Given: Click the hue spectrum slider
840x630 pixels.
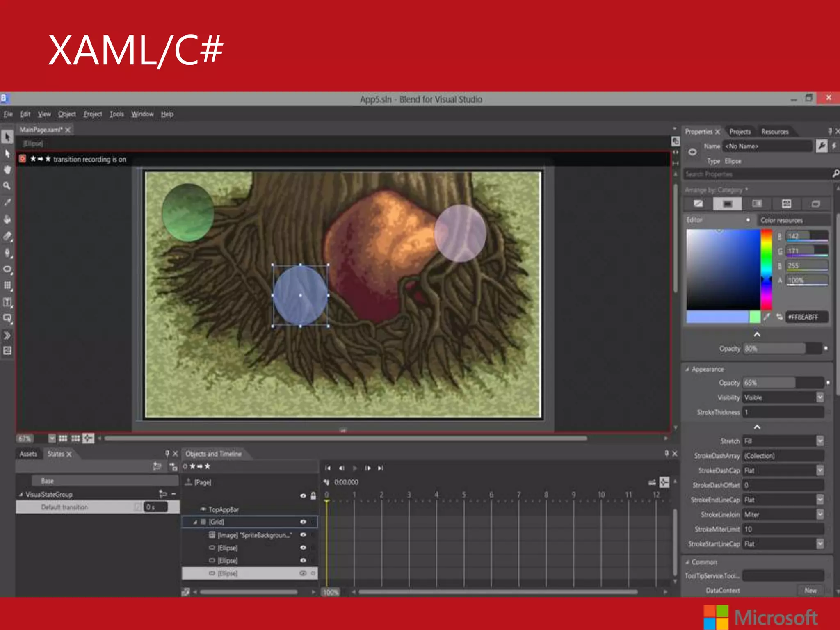Looking at the screenshot, I should (x=766, y=269).
